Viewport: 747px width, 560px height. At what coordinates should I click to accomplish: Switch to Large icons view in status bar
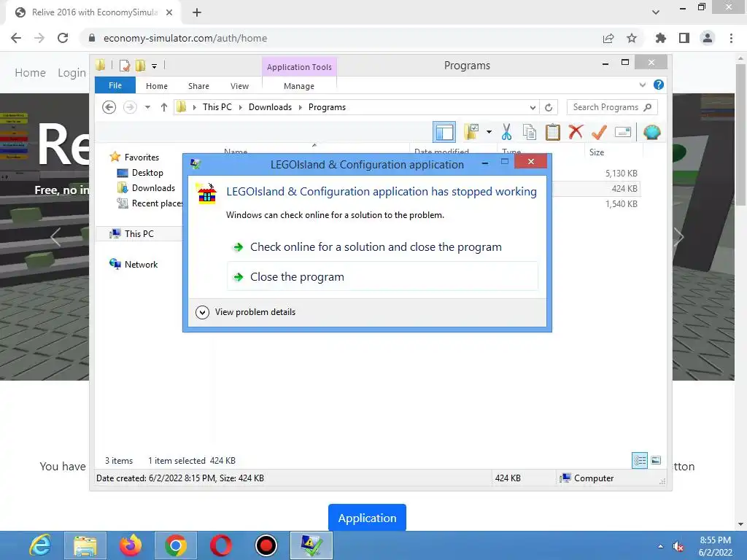656,461
